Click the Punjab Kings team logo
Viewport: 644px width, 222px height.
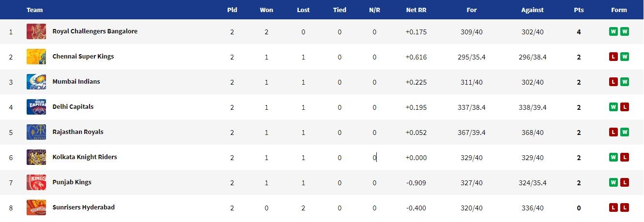(x=36, y=183)
